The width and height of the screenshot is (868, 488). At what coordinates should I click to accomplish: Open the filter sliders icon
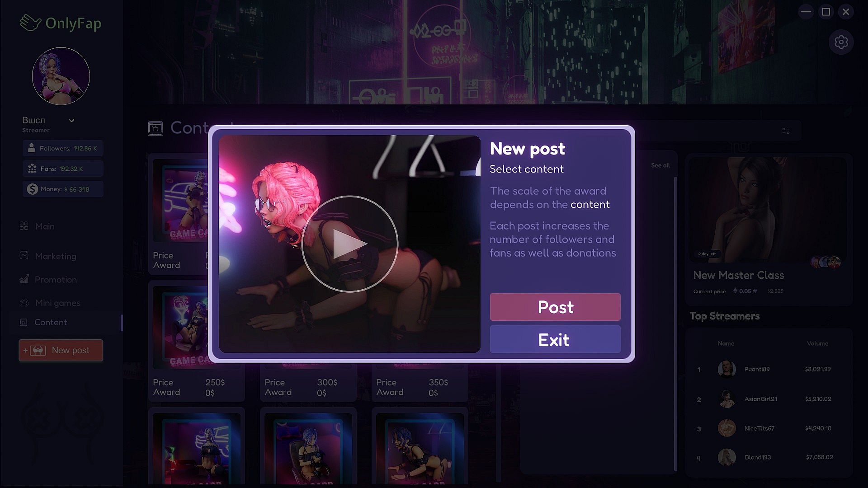[786, 131]
